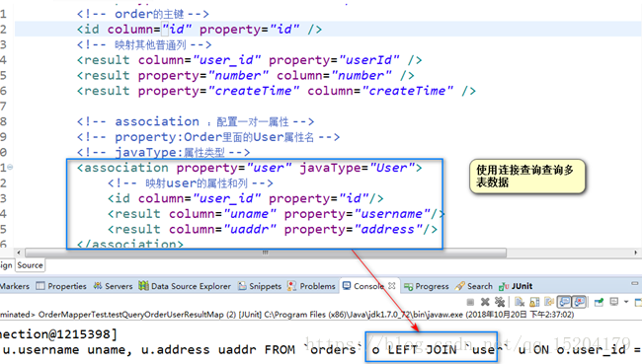The image size is (642, 364).
Task: Click the u.username uname SQL console line
Action: pos(321,350)
